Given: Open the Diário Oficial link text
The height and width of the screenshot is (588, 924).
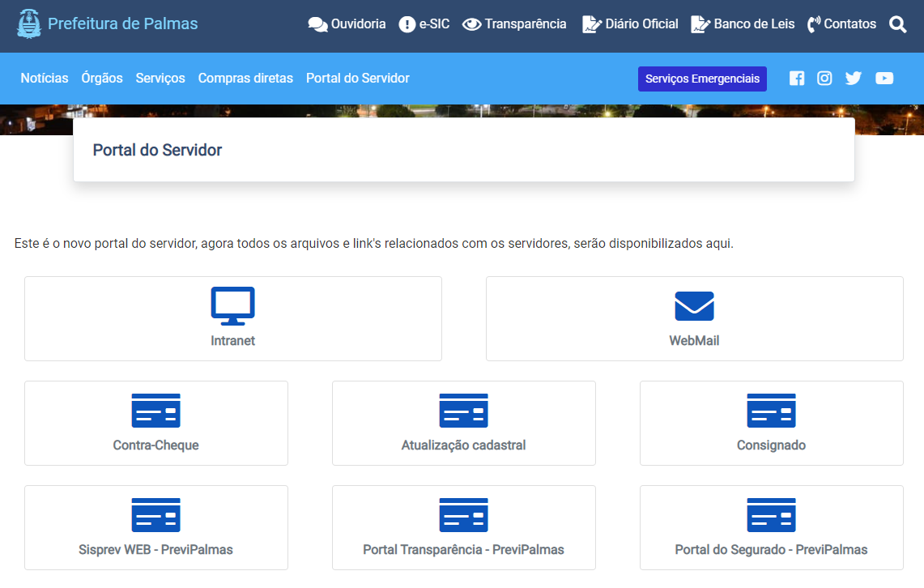Looking at the screenshot, I should coord(641,24).
